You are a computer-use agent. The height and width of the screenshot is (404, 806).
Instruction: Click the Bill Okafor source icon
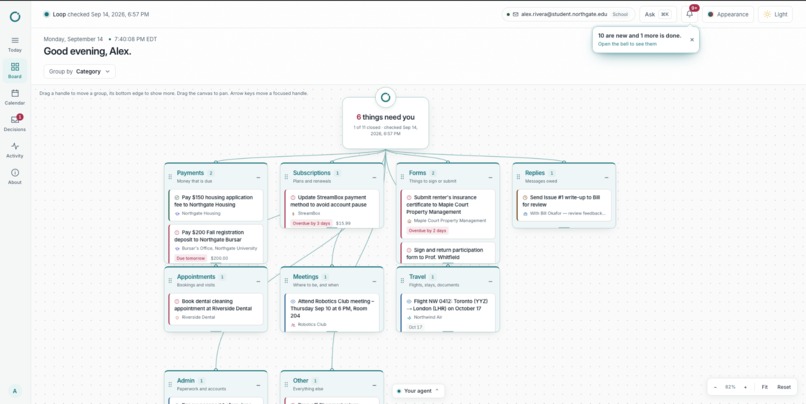(525, 213)
